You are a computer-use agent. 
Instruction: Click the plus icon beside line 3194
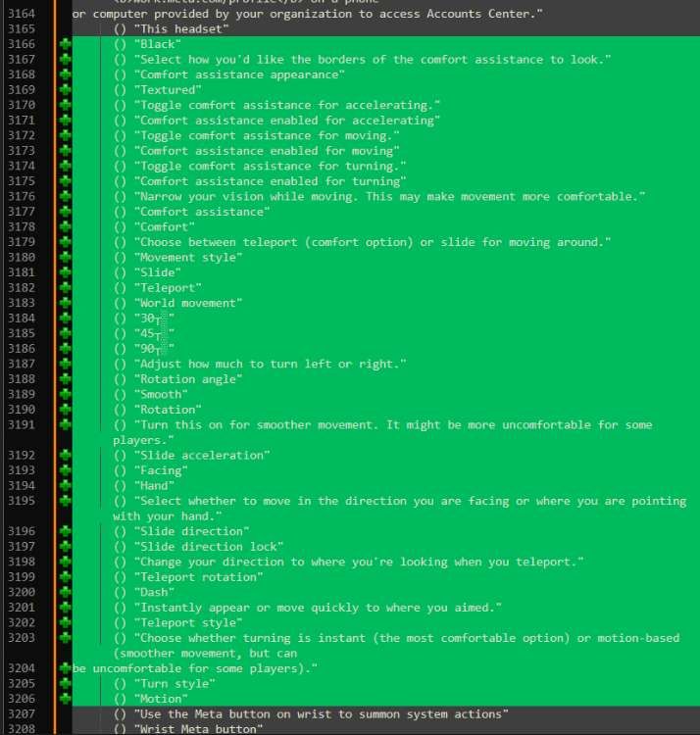66,485
